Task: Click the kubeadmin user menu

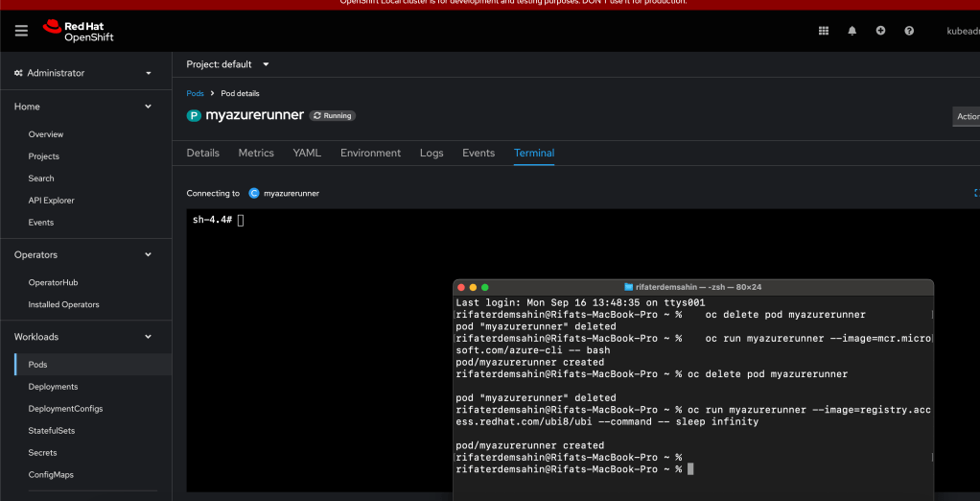Action: tap(963, 31)
